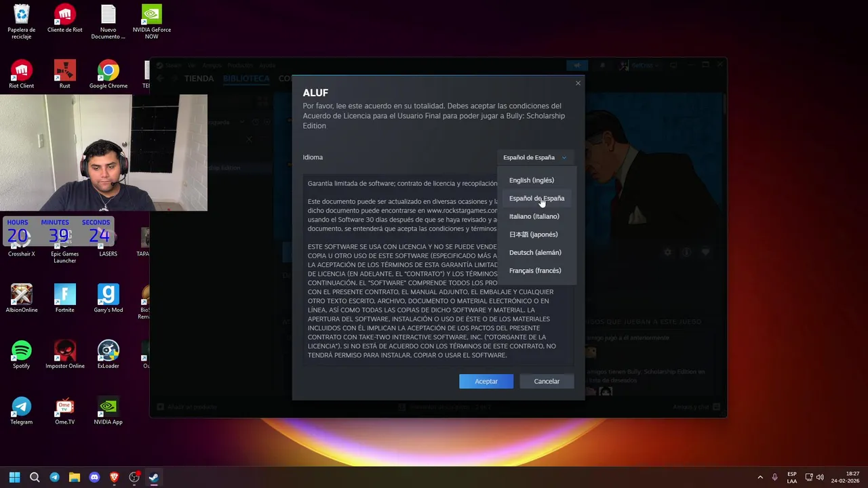Click 'Añadir un producto' in Steam window
868x488 pixels.
(x=187, y=407)
